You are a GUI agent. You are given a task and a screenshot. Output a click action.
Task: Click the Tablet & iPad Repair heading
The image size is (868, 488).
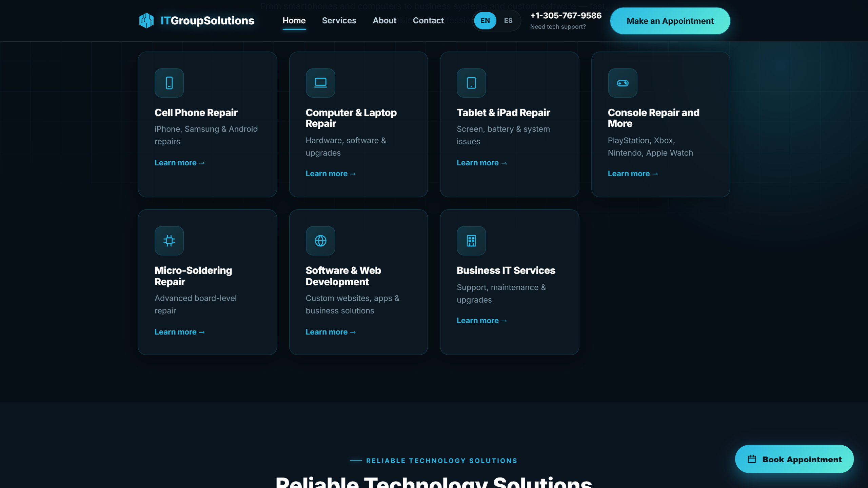click(x=503, y=113)
